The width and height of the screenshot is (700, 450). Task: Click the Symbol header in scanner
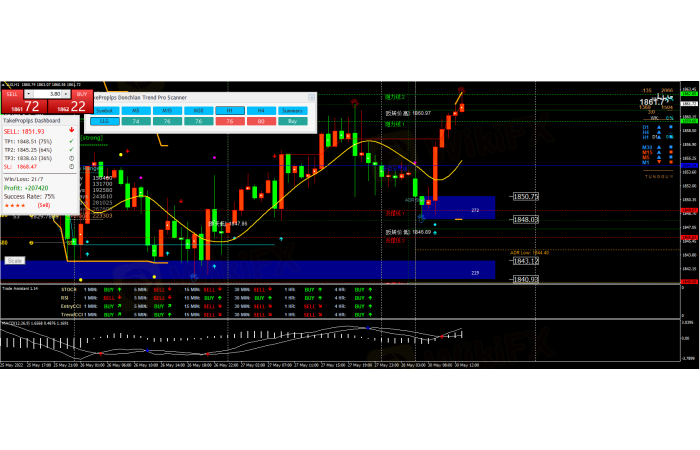[x=105, y=110]
